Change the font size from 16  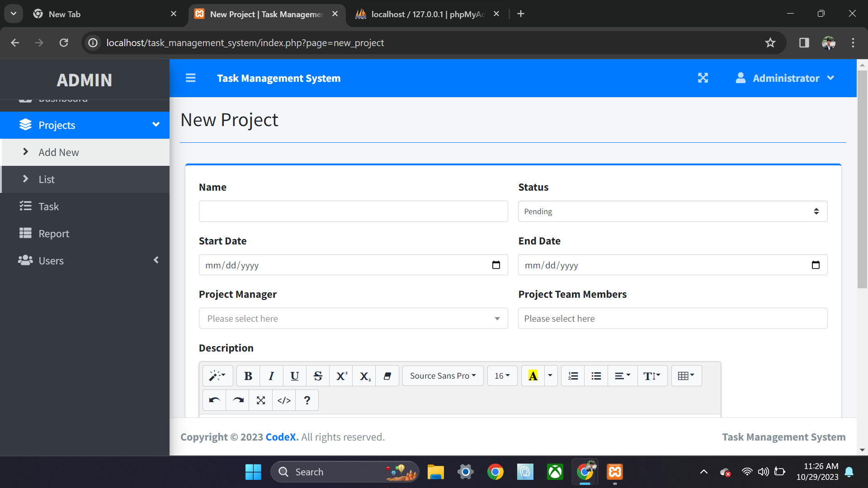(502, 375)
